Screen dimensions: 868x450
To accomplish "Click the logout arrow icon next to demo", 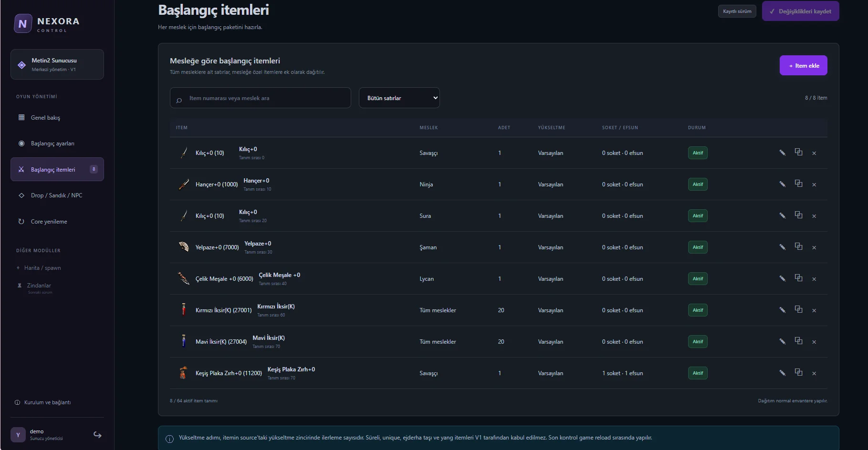I will [x=97, y=435].
